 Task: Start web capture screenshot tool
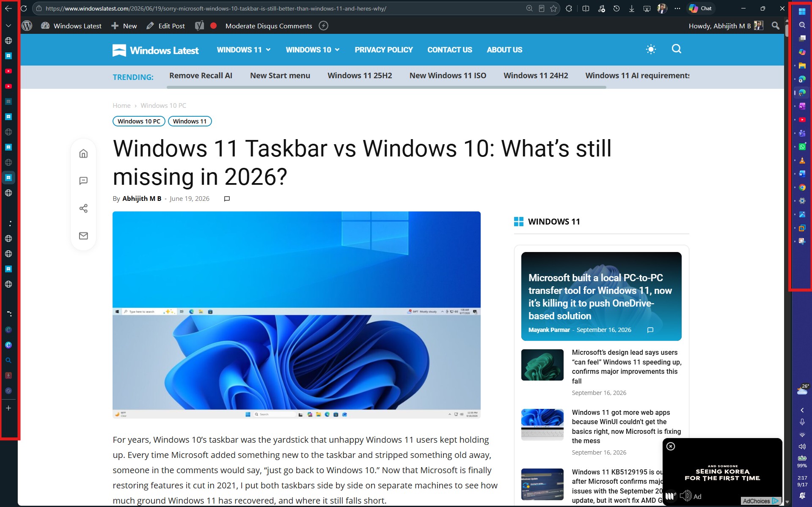[x=647, y=8]
